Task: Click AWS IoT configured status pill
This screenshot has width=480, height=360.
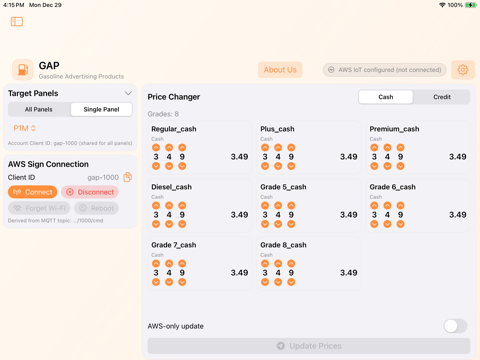Action: [385, 70]
